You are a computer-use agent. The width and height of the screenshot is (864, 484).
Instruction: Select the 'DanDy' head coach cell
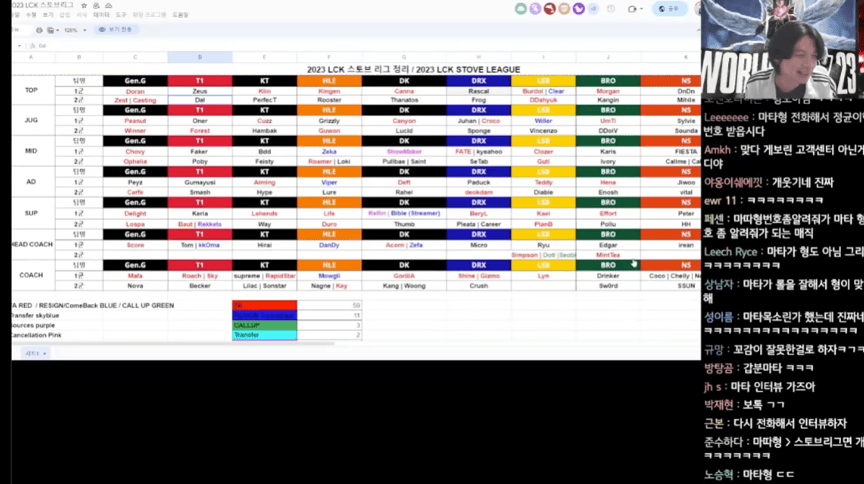click(x=329, y=245)
